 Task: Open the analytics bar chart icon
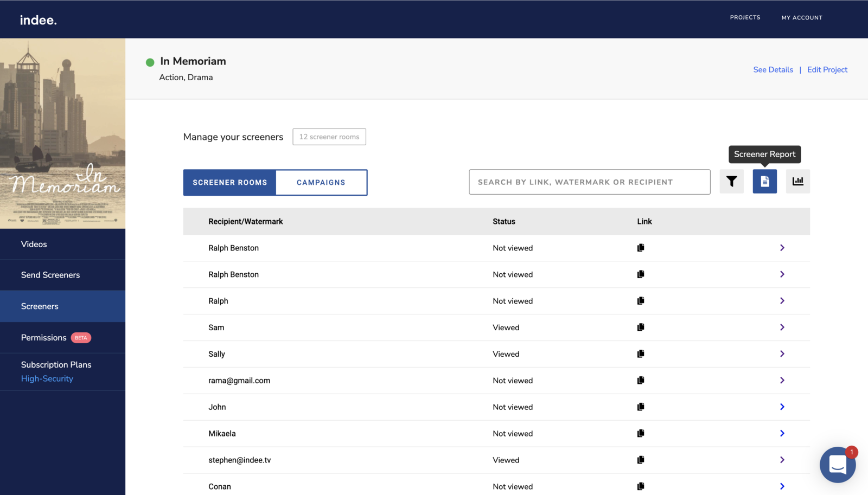click(797, 182)
